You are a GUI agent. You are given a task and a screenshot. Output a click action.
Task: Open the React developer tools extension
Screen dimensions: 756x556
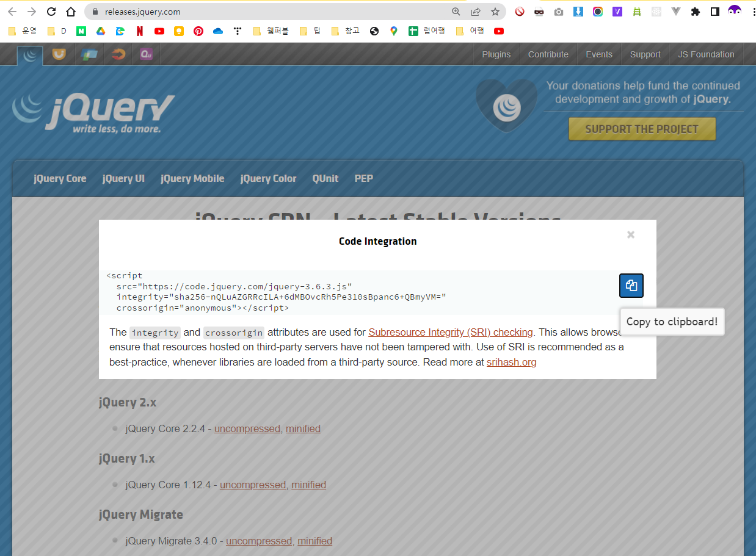(656, 12)
